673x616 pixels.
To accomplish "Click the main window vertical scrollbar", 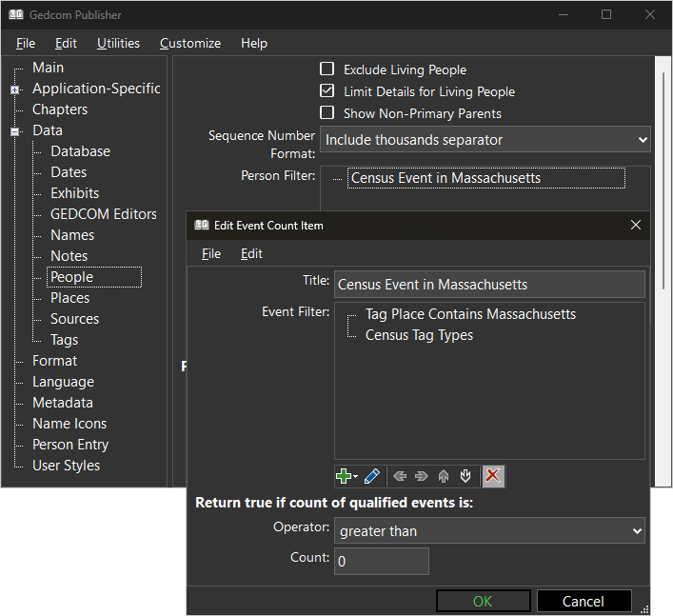I will [x=663, y=180].
